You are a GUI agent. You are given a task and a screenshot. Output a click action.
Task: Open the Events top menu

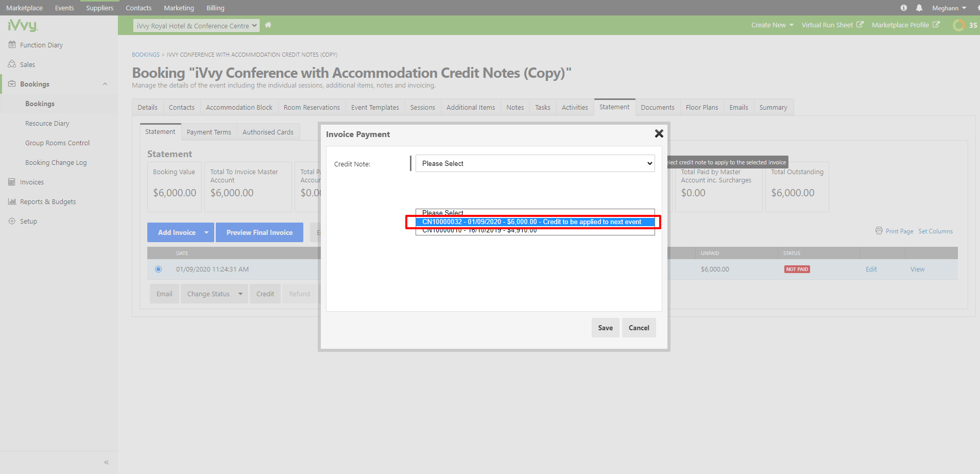click(64, 8)
